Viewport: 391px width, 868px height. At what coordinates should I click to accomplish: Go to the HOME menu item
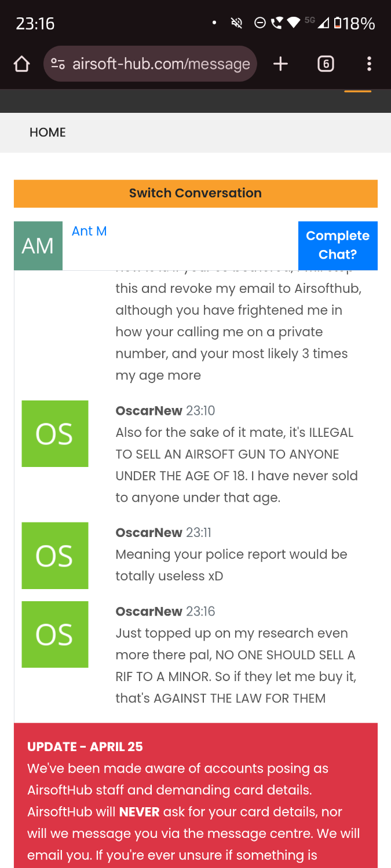[47, 133]
